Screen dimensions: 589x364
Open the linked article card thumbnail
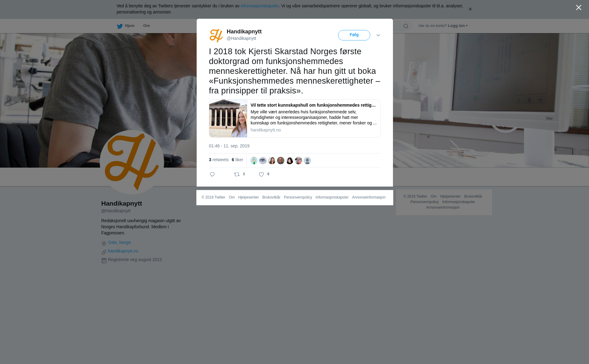(x=228, y=118)
